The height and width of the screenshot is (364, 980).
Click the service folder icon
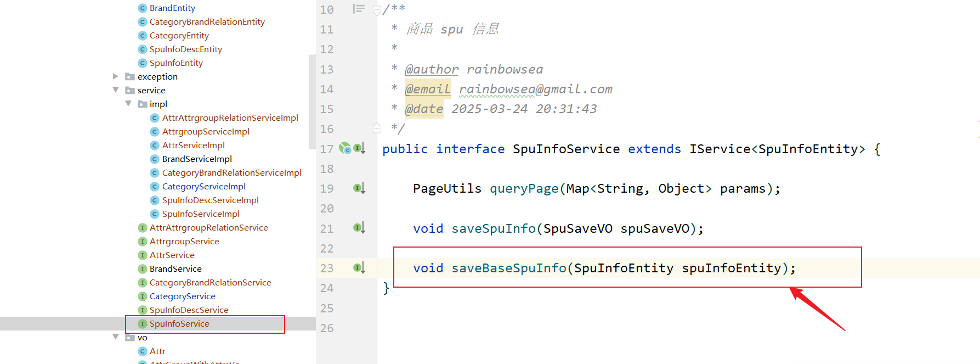pyautogui.click(x=130, y=91)
